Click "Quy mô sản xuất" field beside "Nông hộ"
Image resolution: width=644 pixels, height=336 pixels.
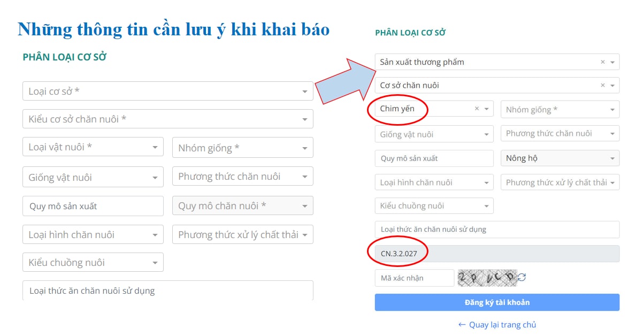(x=434, y=158)
